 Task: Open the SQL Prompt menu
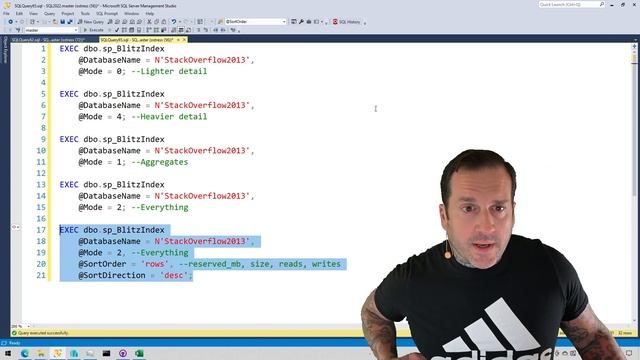[x=107, y=13]
